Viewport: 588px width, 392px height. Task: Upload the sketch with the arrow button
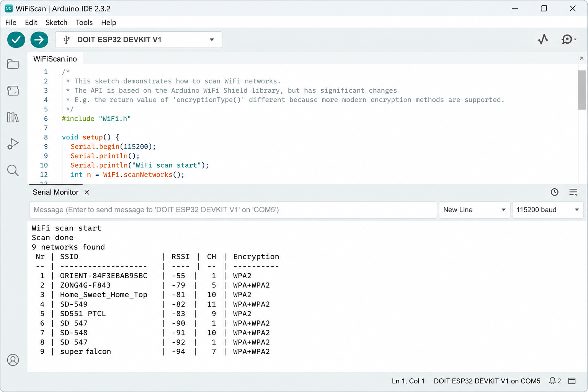[39, 39]
